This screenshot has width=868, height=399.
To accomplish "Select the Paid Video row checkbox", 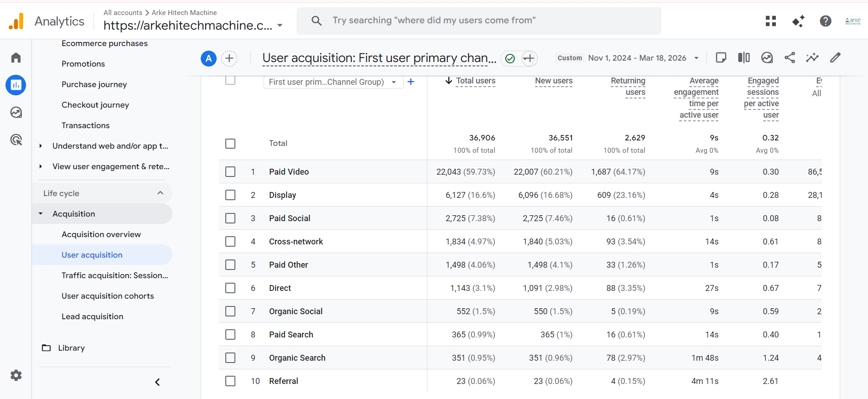I will coord(230,172).
